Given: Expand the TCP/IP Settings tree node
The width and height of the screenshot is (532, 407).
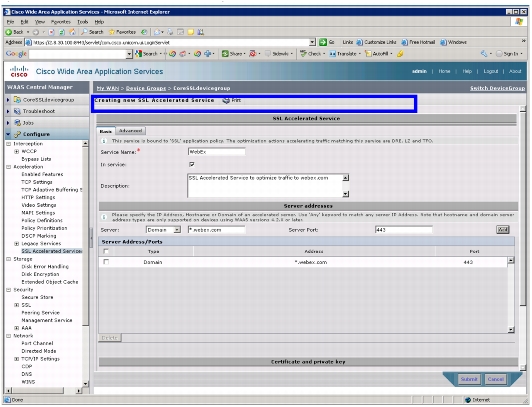Looking at the screenshot, I should pos(16,359).
